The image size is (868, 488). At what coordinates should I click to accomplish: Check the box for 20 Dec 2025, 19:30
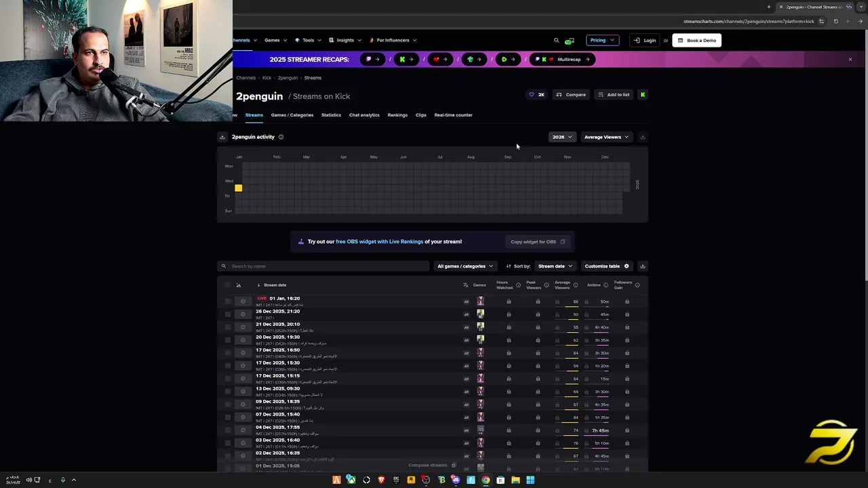pyautogui.click(x=228, y=340)
